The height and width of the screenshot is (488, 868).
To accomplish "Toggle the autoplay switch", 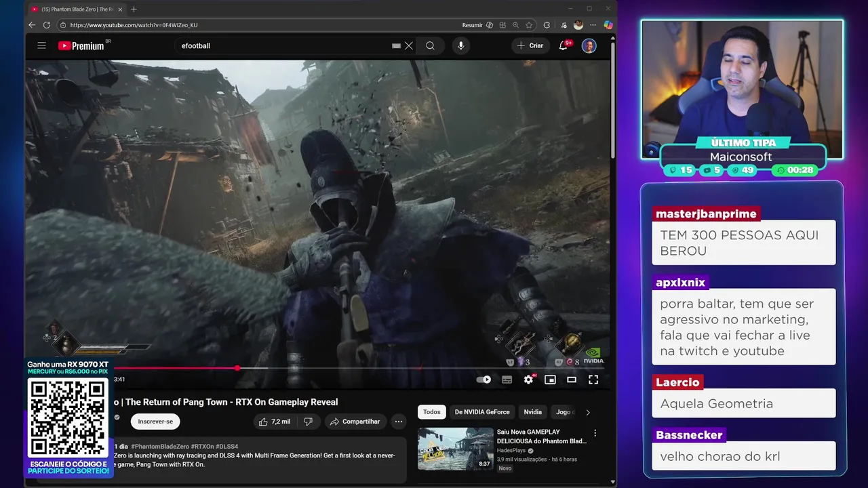I will 484,380.
